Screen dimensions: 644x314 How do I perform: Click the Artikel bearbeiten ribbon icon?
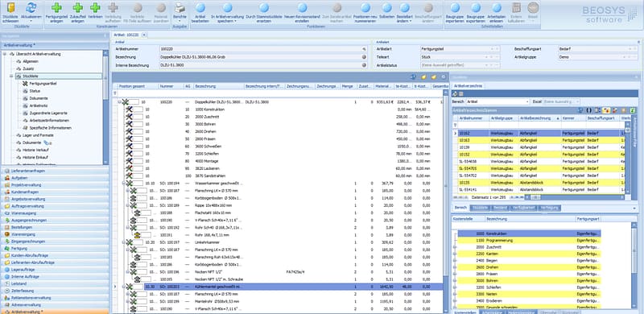[200, 7]
